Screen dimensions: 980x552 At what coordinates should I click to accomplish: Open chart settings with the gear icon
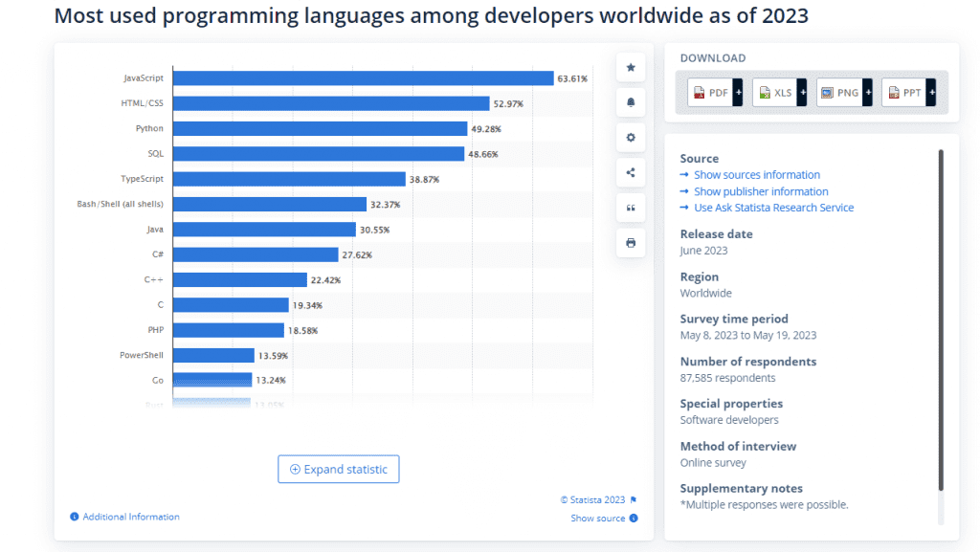pyautogui.click(x=630, y=137)
